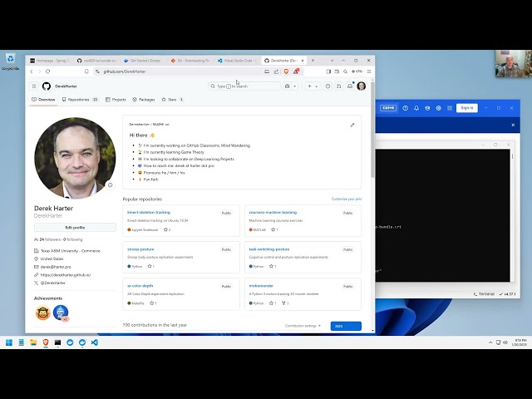
Task: Click the Brave Shields lion icon
Action: pyautogui.click(x=286, y=71)
